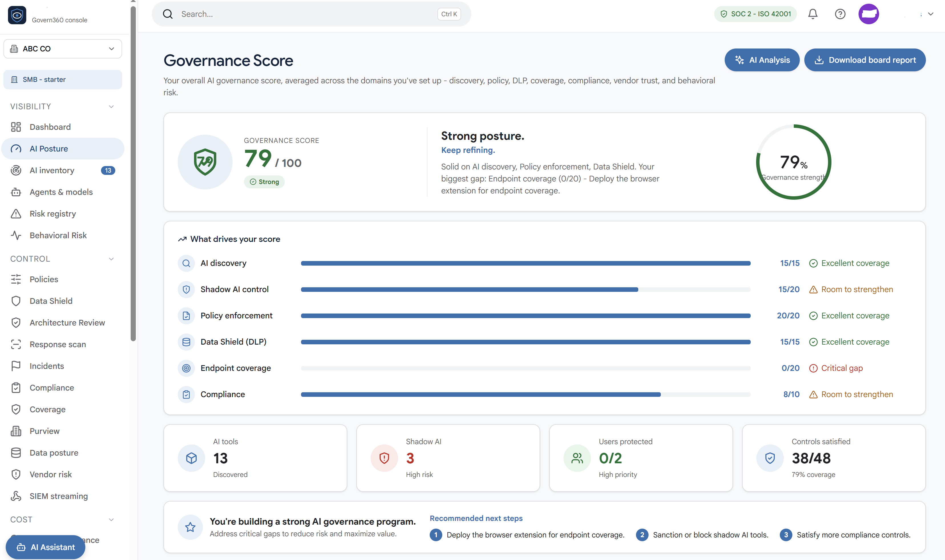945x560 pixels.
Task: Click the Shadow AI red shield icon
Action: [384, 458]
